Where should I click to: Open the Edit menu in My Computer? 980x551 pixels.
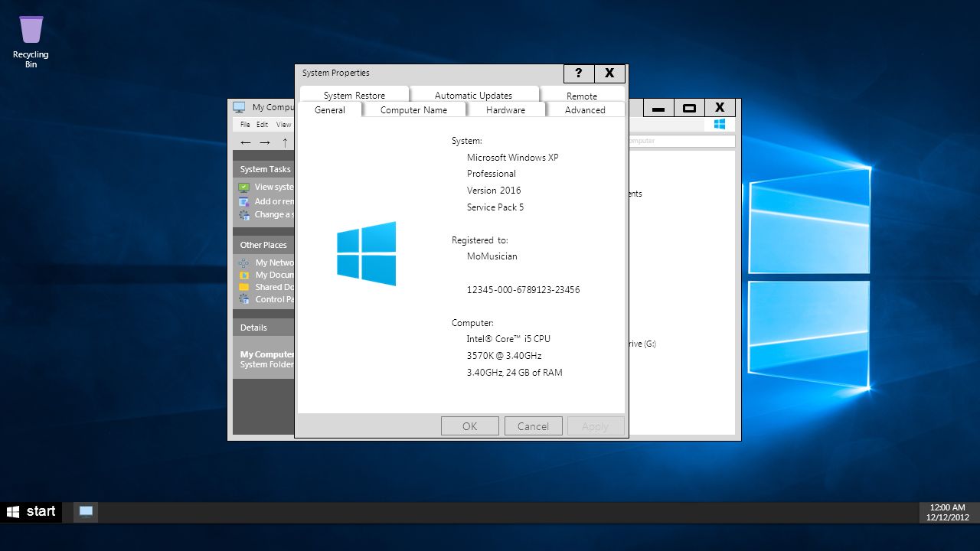pos(262,124)
